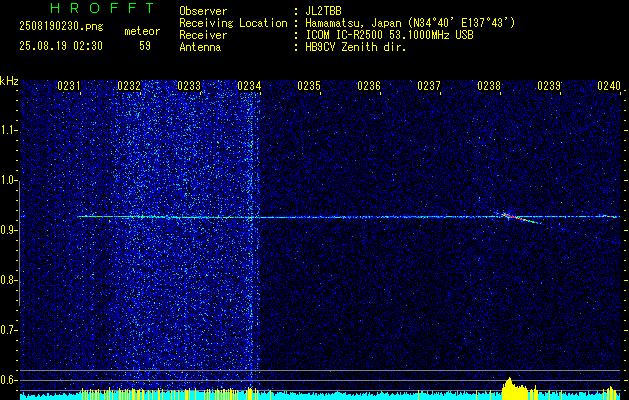Screen dimensions: 629x400
Task: Click the Hamamatsu, Japan location text
Action: [410, 23]
